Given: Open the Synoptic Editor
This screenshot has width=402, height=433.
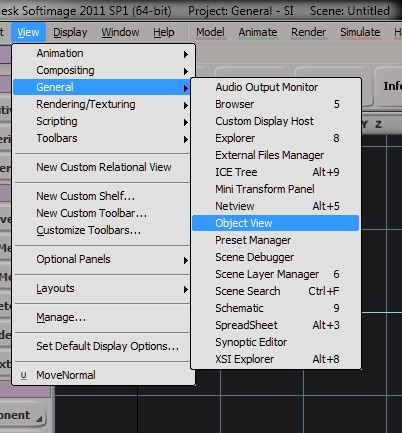Looking at the screenshot, I should tap(276, 342).
